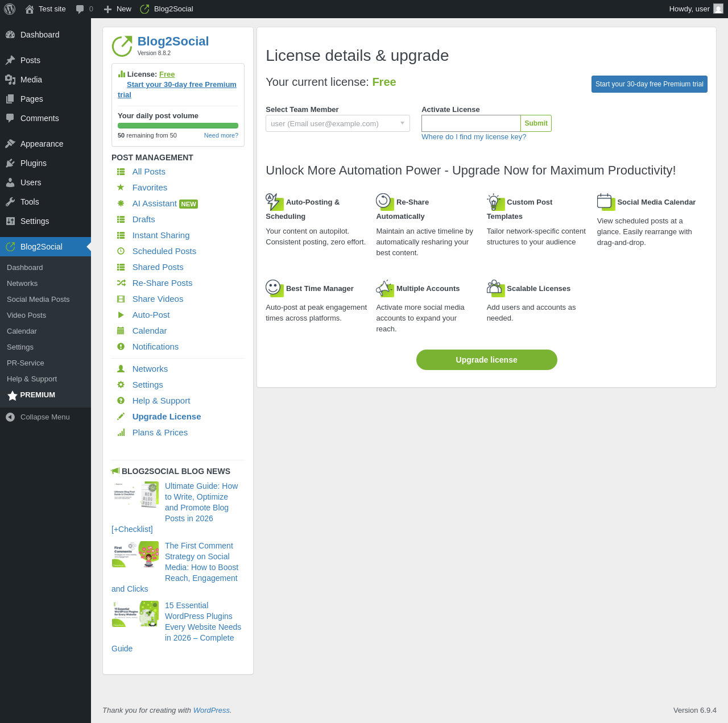Click the Free license link in sidebar box
Screen dimensions: 728x723
[167, 74]
